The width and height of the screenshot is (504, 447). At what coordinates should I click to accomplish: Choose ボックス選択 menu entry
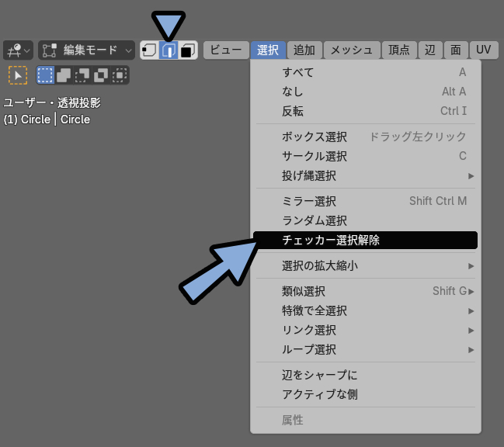tap(366, 137)
